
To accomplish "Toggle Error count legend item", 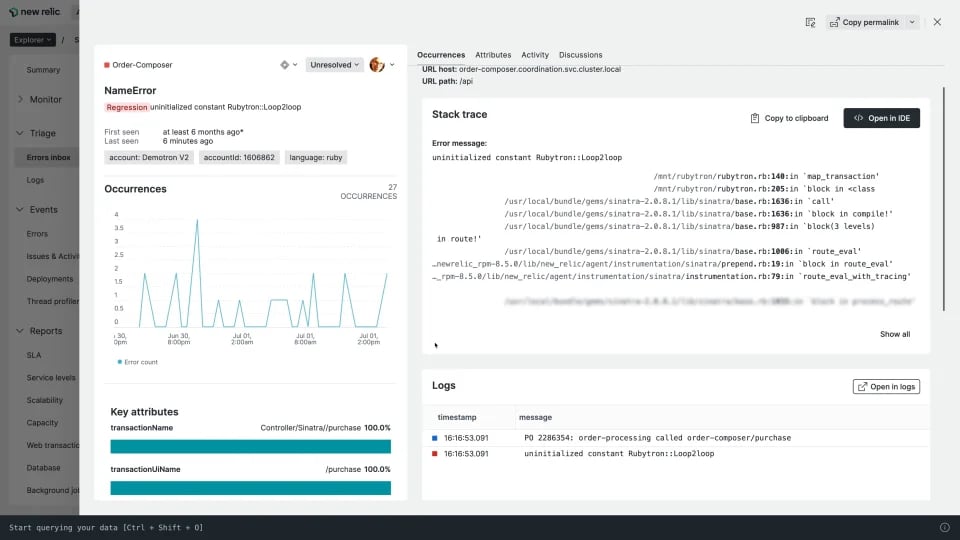I will pos(137,362).
